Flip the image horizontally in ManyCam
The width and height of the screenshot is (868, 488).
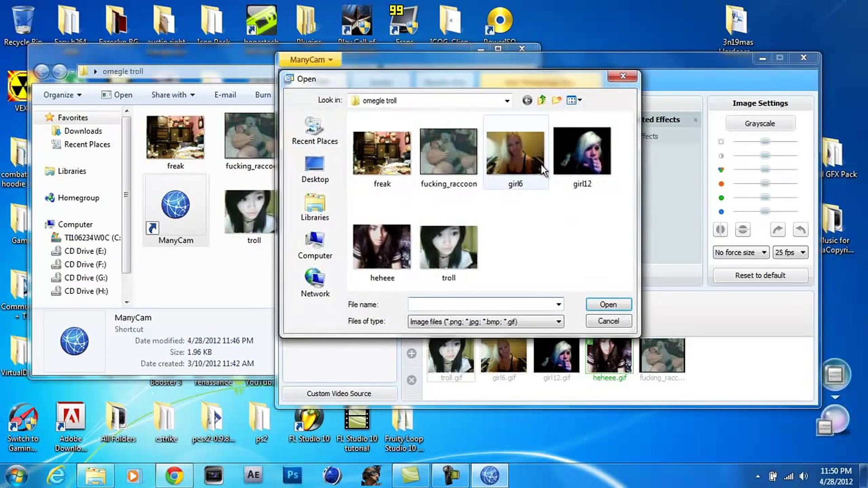click(720, 230)
